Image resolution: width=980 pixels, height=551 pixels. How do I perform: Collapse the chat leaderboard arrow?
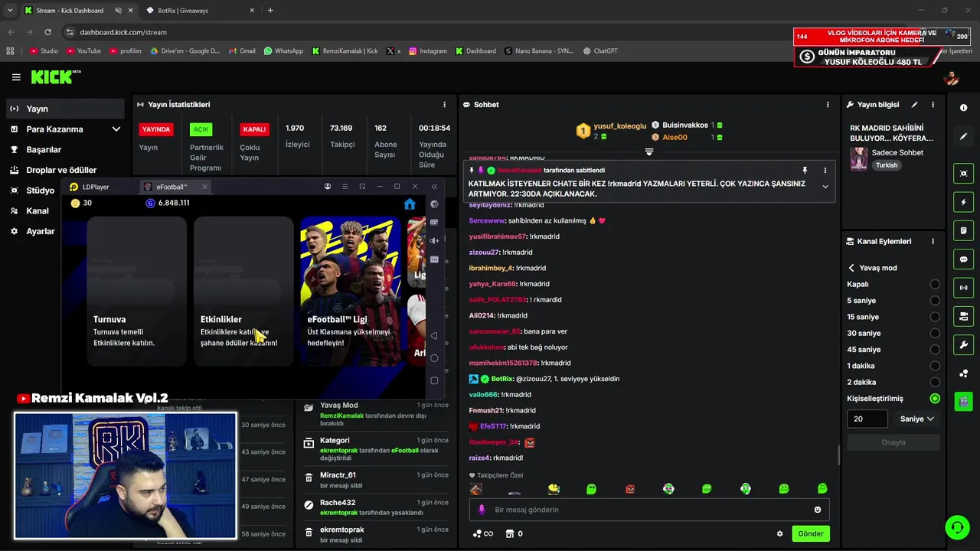(x=648, y=152)
